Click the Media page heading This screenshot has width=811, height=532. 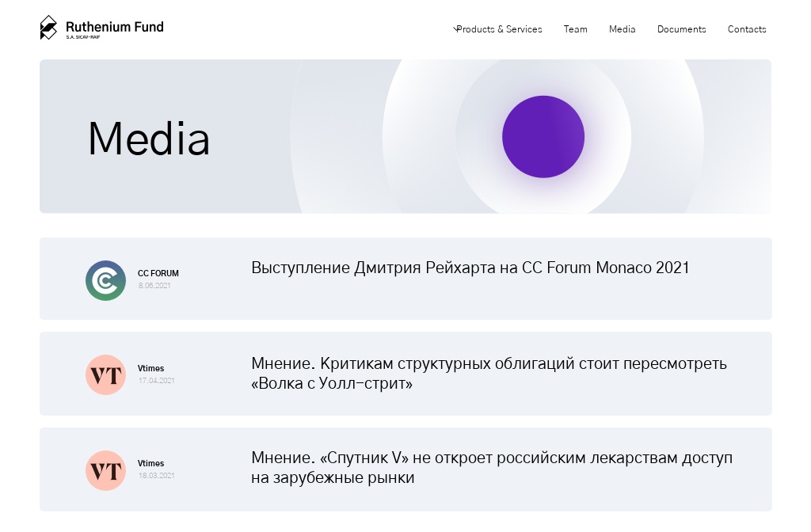pyautogui.click(x=149, y=139)
